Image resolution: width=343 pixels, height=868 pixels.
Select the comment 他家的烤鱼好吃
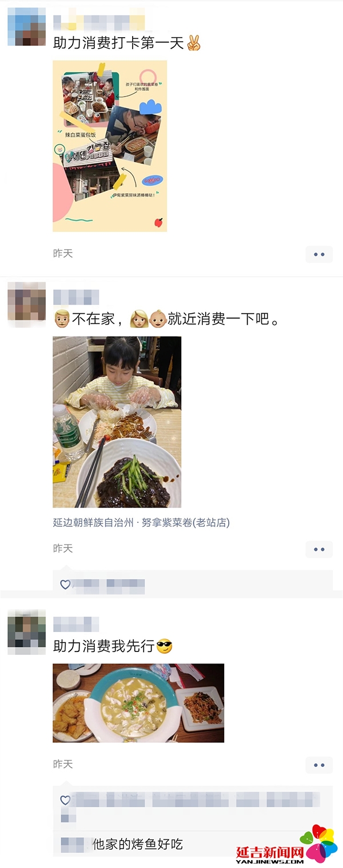(138, 844)
